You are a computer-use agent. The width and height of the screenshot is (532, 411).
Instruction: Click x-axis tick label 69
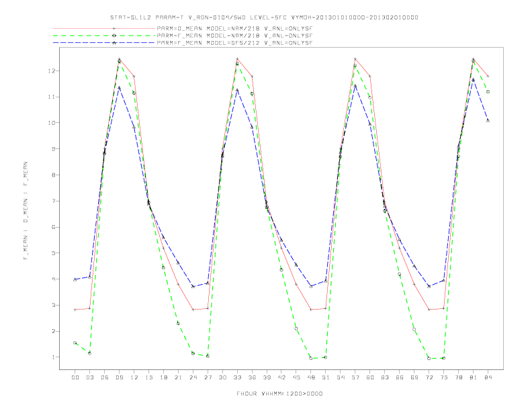[414, 377]
